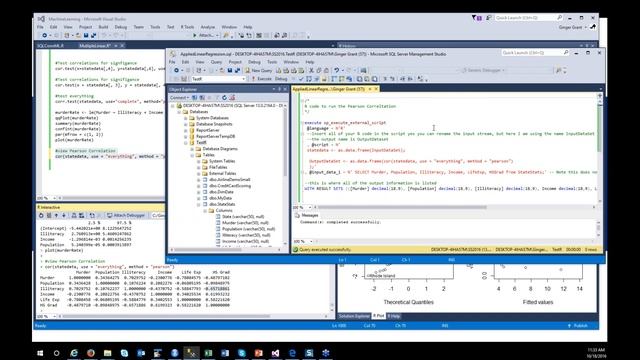The width and height of the screenshot is (640, 360).
Task: Switch to the R Help tab
Action: [394, 316]
